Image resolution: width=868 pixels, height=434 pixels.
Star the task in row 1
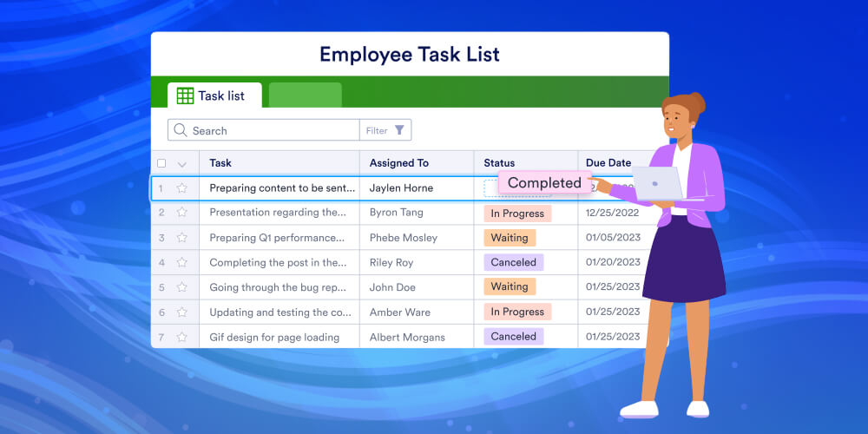click(182, 187)
